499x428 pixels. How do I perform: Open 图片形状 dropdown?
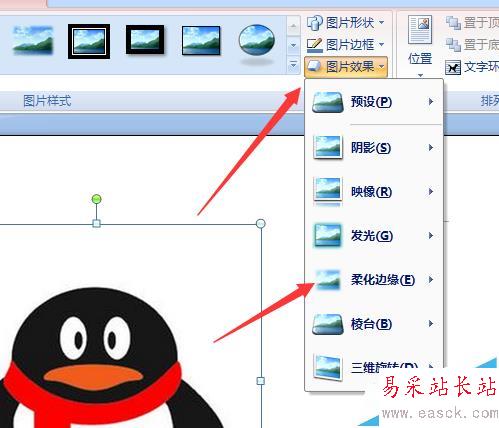click(346, 23)
